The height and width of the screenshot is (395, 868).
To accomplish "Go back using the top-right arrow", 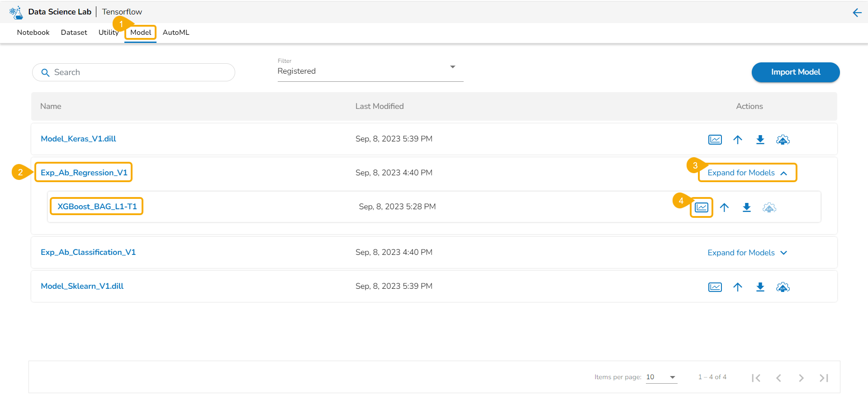I will click(857, 13).
